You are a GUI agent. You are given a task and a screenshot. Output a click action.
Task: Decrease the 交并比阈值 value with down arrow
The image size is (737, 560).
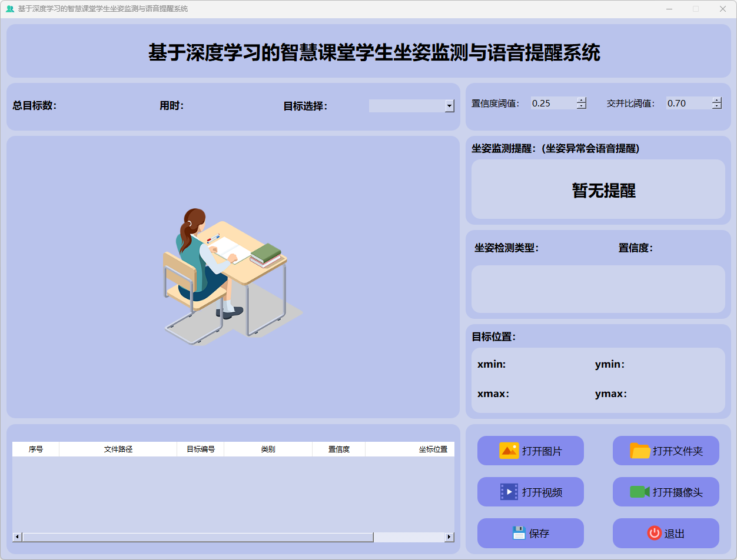tap(716, 106)
